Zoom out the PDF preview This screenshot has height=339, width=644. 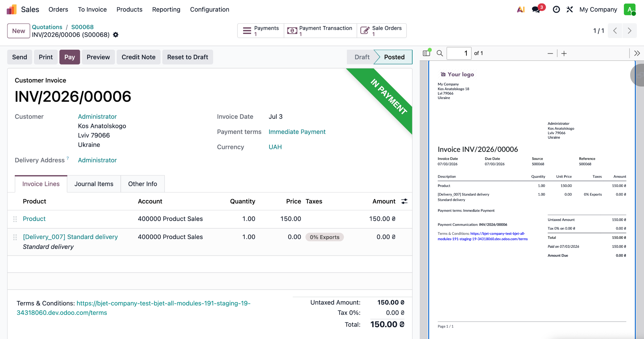click(x=550, y=53)
